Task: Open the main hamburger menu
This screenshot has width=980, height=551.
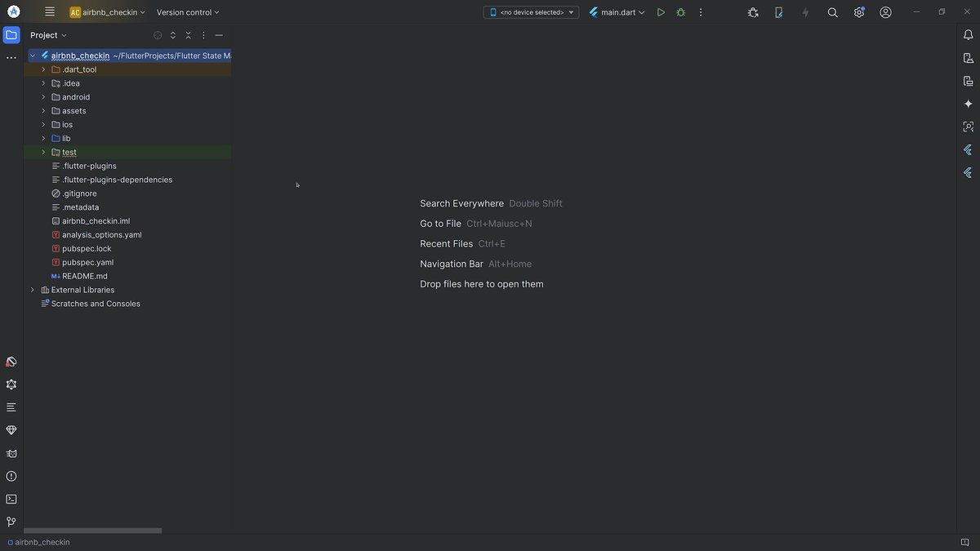Action: (50, 12)
